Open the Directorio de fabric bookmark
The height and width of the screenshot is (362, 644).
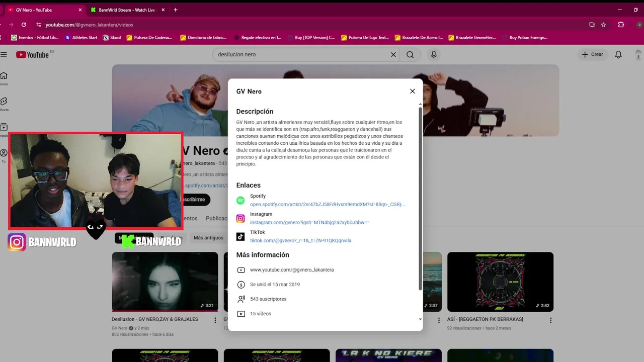pyautogui.click(x=203, y=37)
